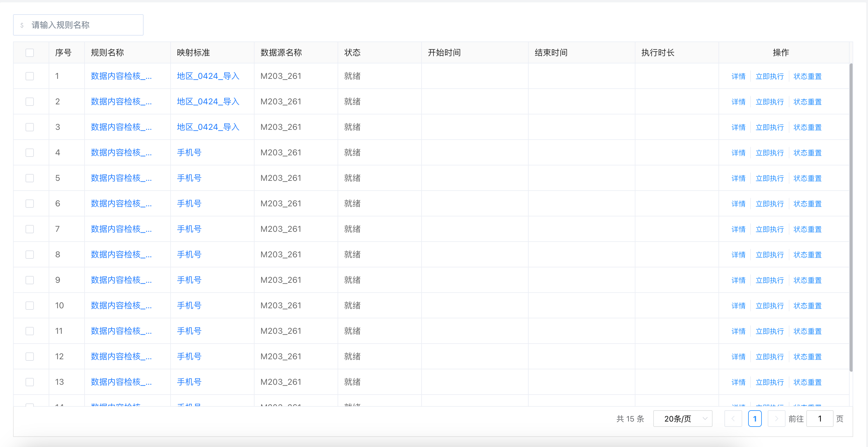Viewport: 868px width, 447px height.
Task: Open the 手机号 mapping standard in row 9
Action: [x=189, y=280]
